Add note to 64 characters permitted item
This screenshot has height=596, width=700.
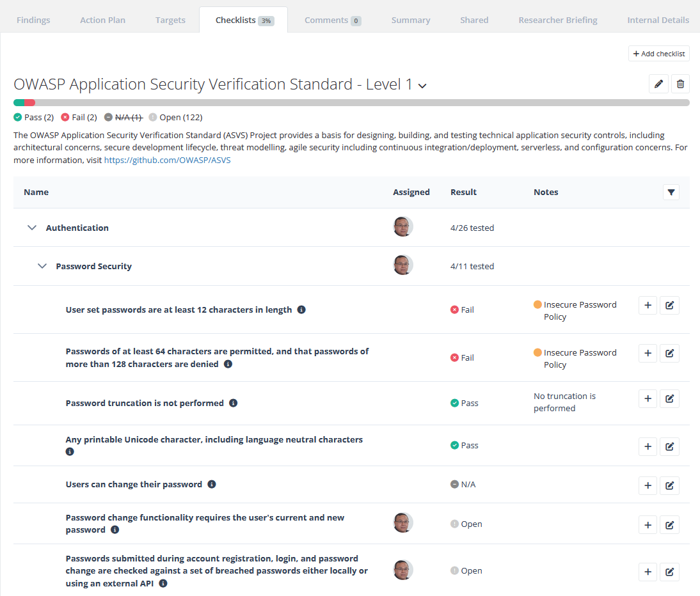648,354
